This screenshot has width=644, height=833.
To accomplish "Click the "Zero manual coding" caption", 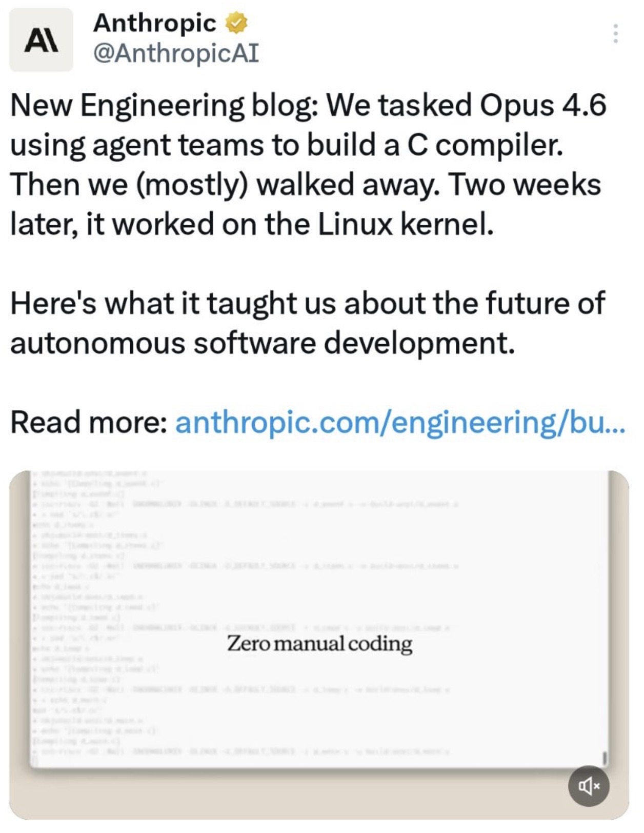I will click(319, 643).
